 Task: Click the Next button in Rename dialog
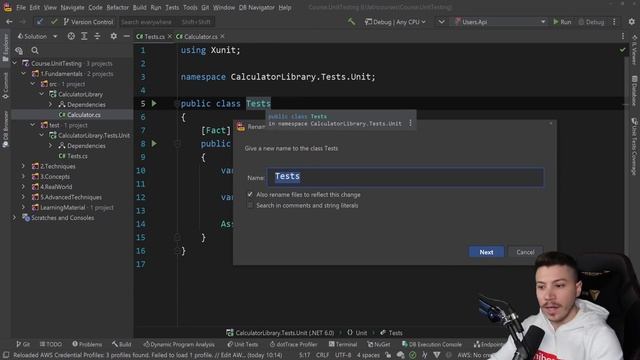point(486,252)
